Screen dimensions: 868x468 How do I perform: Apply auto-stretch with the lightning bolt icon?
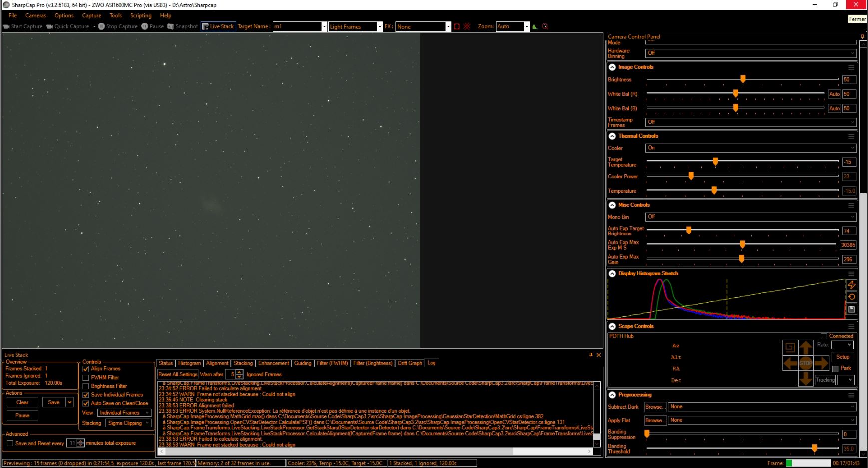pos(851,285)
